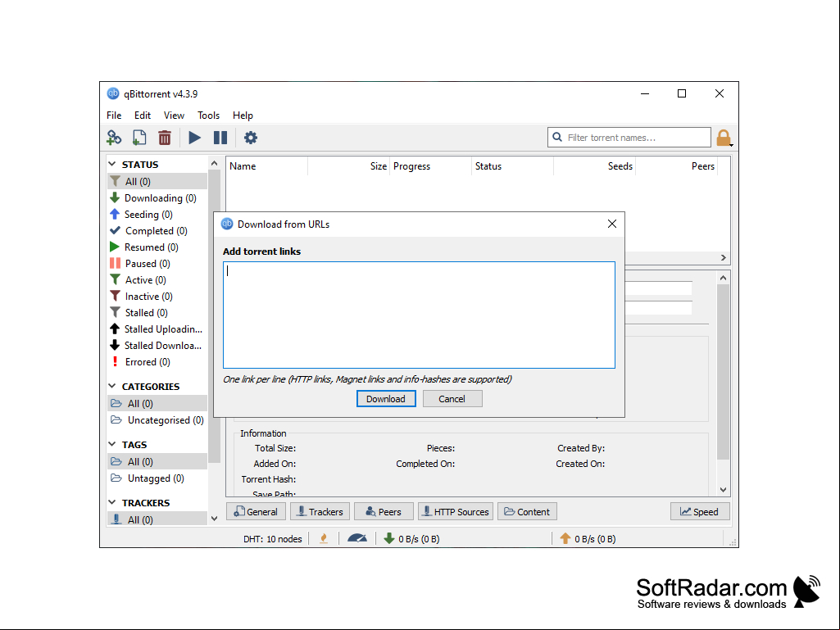Click the Pause toolbar icon
This screenshot has width=840, height=630.
point(220,138)
